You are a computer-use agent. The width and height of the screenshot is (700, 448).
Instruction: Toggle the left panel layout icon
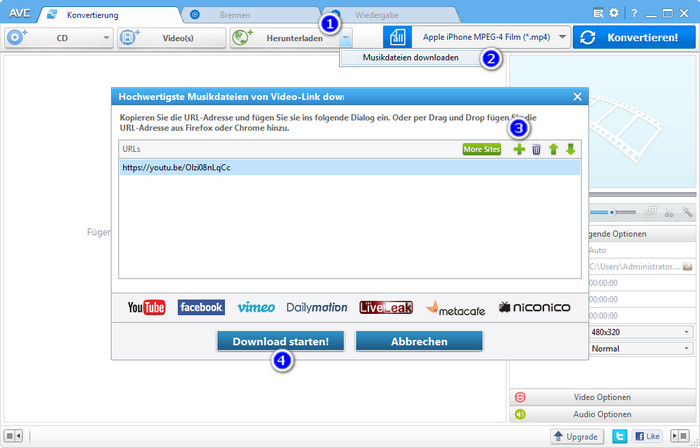[x=13, y=436]
